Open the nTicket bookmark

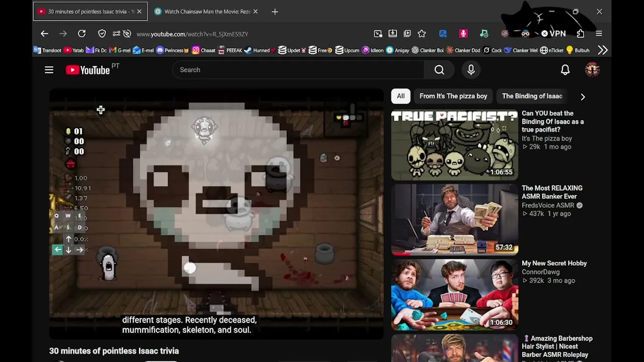tap(552, 50)
